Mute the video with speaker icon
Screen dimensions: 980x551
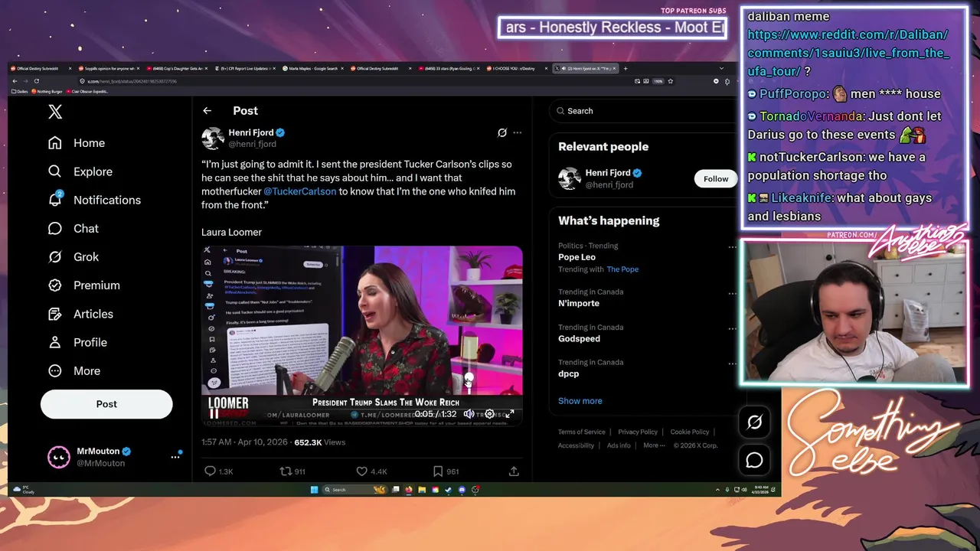tap(469, 414)
